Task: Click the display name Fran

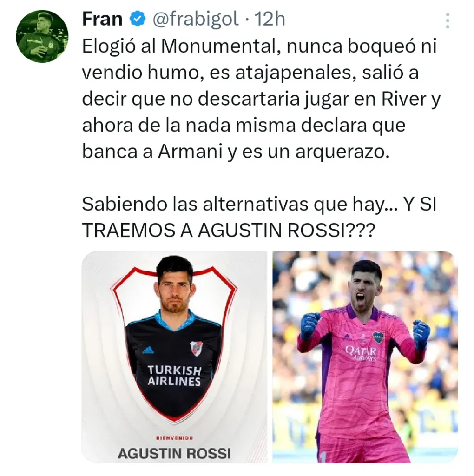Action: 102,19
